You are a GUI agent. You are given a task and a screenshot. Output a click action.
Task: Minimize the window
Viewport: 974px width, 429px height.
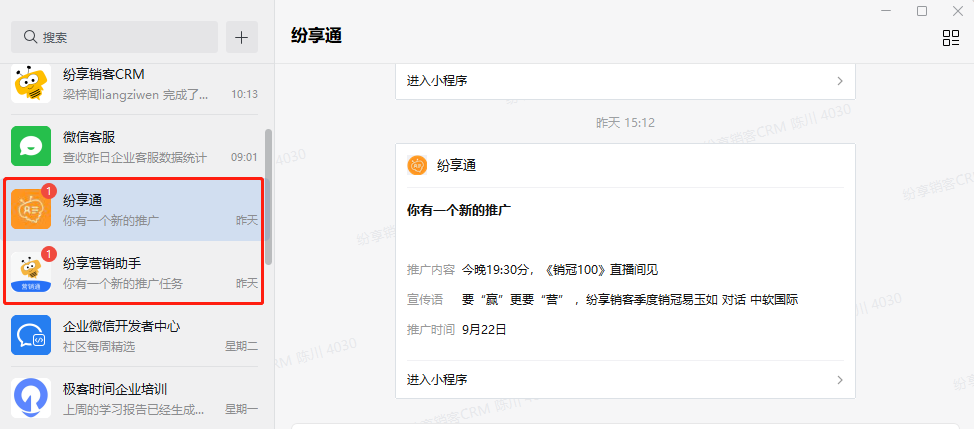point(886,11)
